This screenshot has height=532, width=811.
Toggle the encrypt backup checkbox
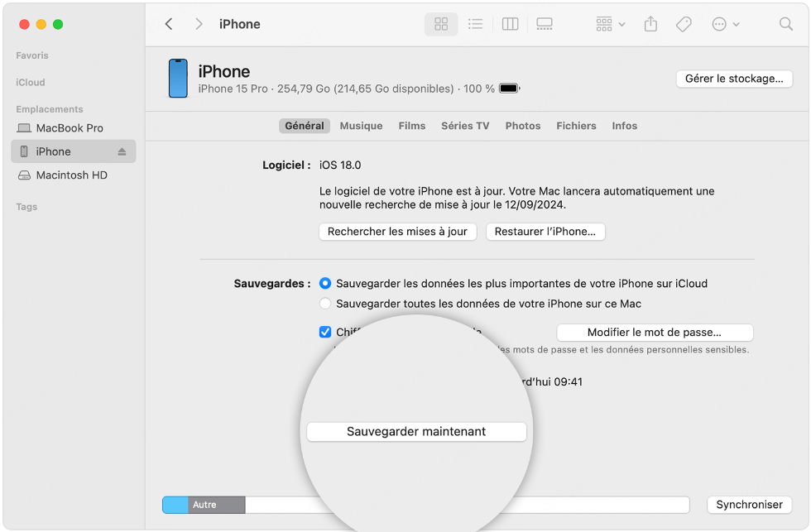click(x=324, y=332)
